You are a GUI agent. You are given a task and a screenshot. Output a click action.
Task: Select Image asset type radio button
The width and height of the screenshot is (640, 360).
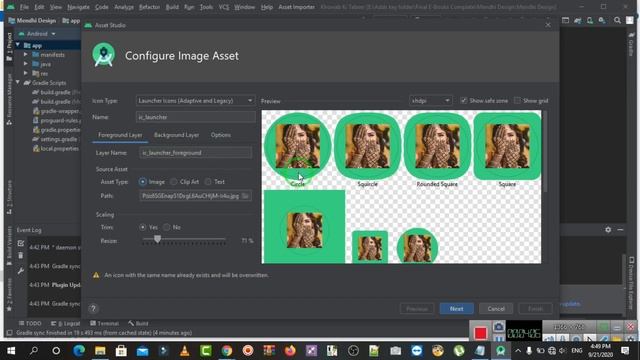pos(142,182)
